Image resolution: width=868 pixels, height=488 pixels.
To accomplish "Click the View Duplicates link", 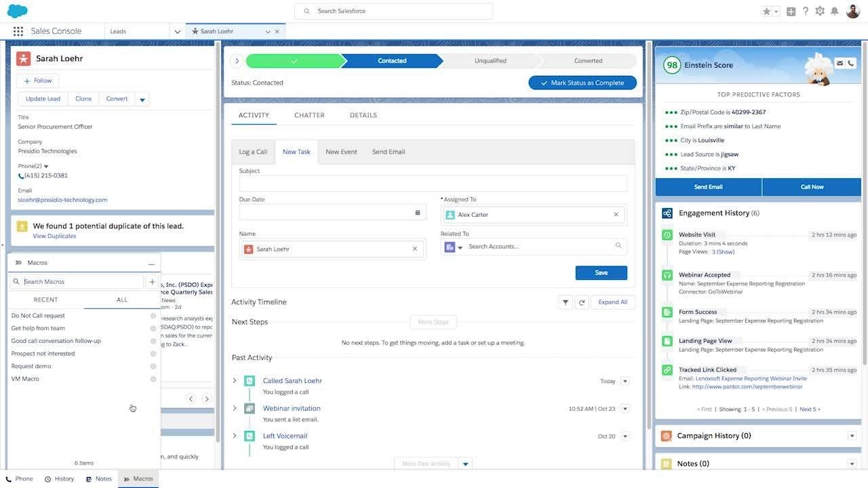I will (x=55, y=236).
